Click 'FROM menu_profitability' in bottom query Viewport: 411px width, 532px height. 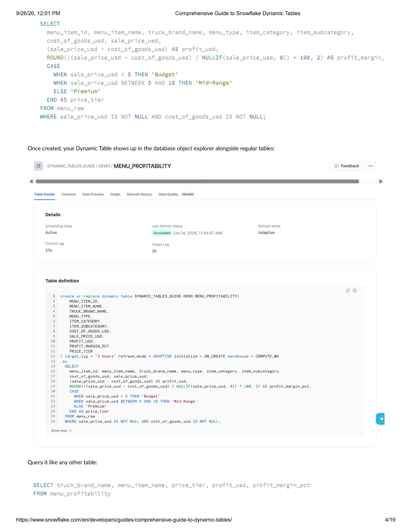click(x=72, y=493)
